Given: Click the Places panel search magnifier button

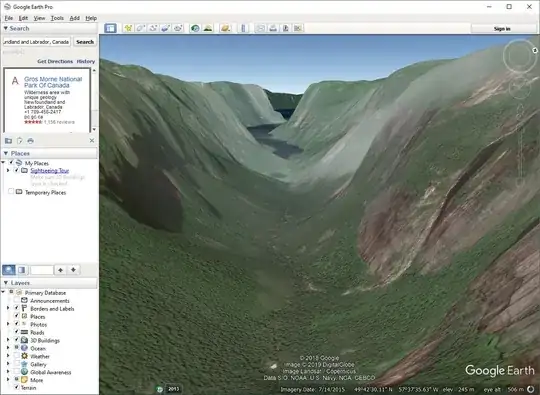Looking at the screenshot, I should pyautogui.click(x=9, y=270).
